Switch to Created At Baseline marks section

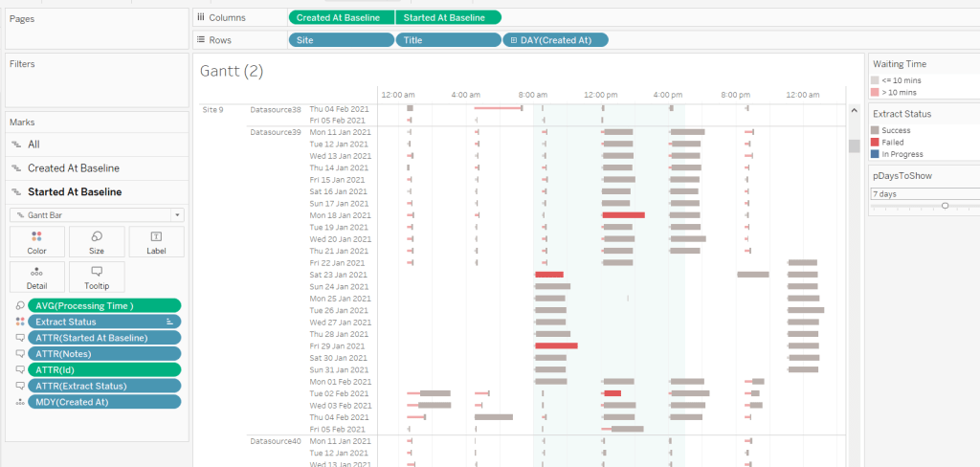[73, 168]
